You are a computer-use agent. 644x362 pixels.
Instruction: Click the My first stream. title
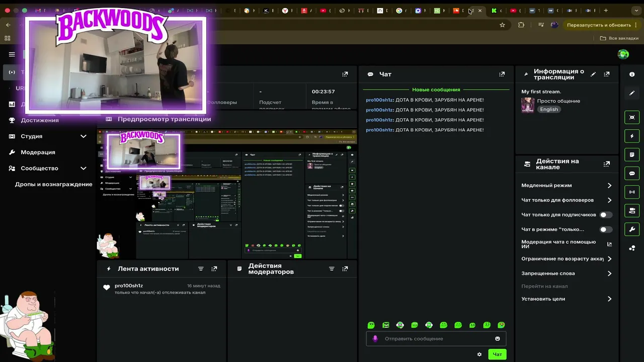pyautogui.click(x=541, y=92)
